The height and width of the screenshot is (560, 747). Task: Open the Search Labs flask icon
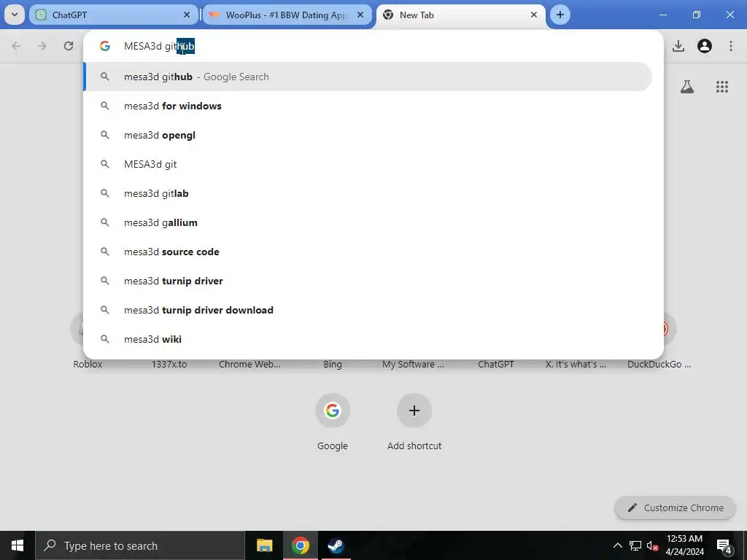687,87
